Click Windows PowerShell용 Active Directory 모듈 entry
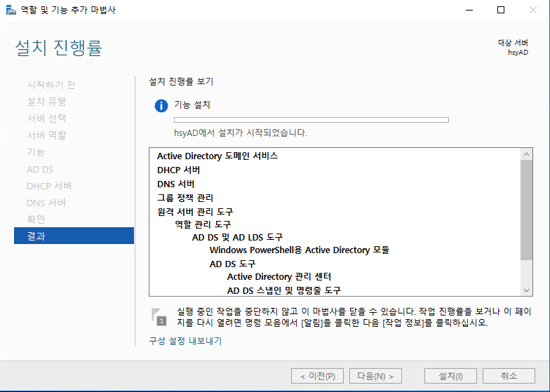This screenshot has height=392, width=550. [300, 250]
